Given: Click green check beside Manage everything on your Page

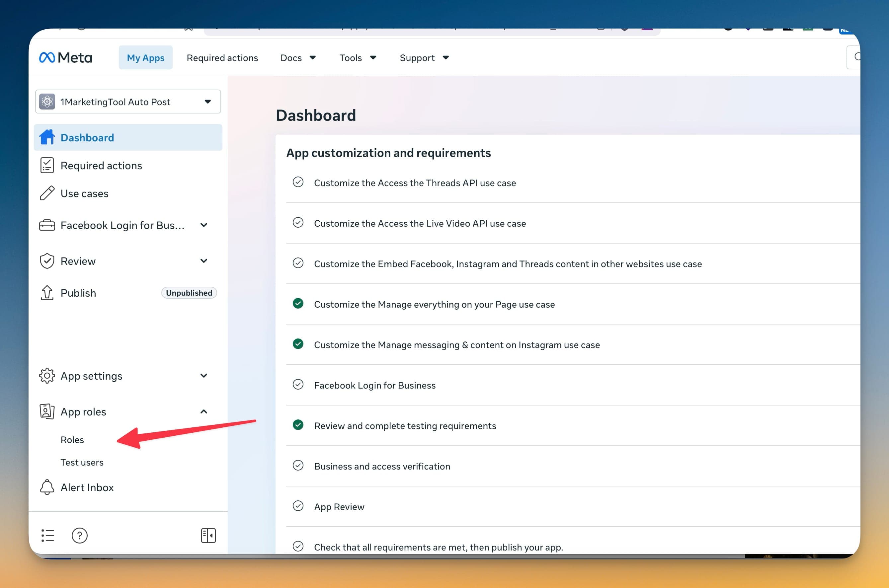Looking at the screenshot, I should [298, 303].
